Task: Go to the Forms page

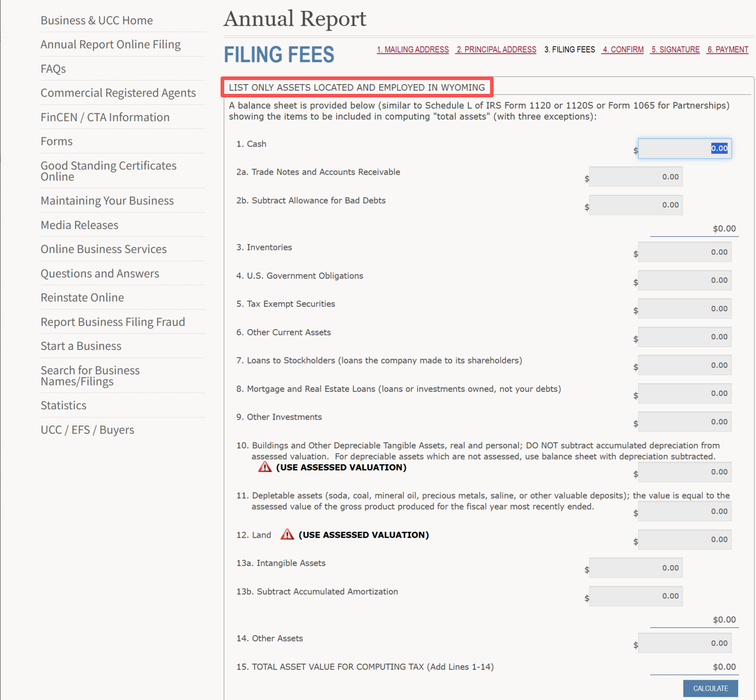Action: (x=56, y=141)
